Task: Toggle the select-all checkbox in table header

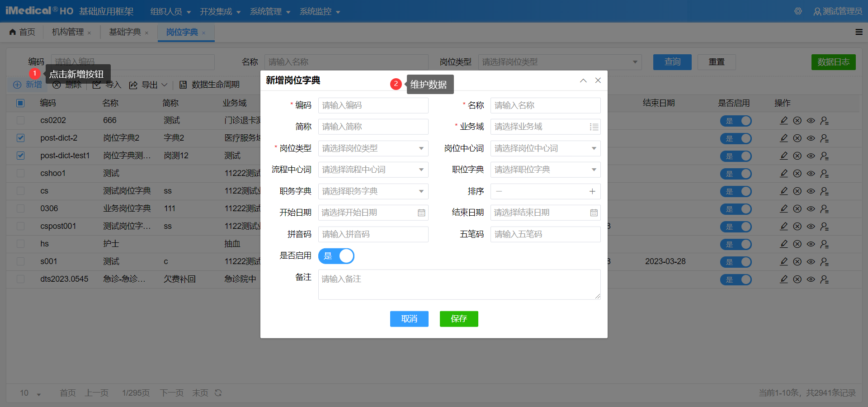Action: click(20, 103)
